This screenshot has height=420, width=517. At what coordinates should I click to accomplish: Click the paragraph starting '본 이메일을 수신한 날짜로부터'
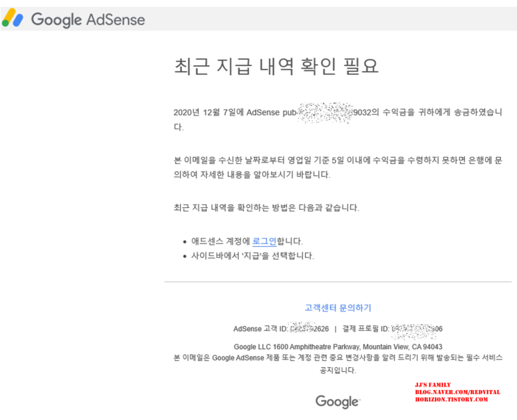pyautogui.click(x=338, y=167)
